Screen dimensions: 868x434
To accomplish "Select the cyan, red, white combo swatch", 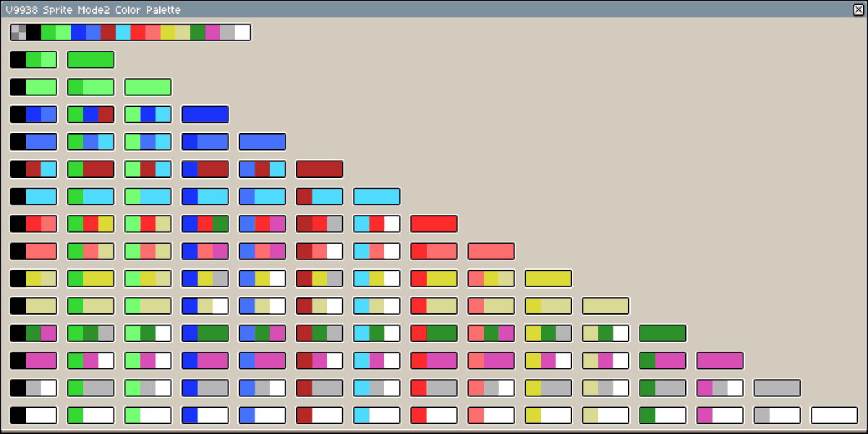I will pyautogui.click(x=376, y=224).
